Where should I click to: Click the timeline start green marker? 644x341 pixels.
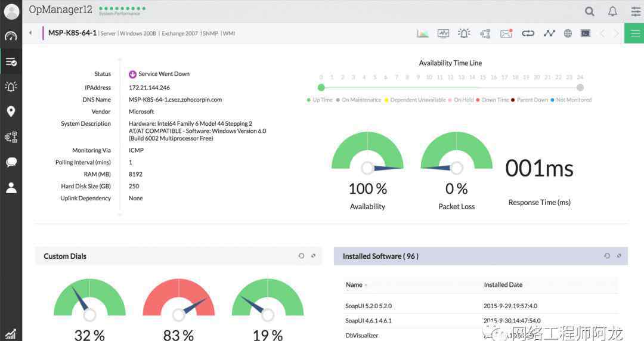(321, 87)
